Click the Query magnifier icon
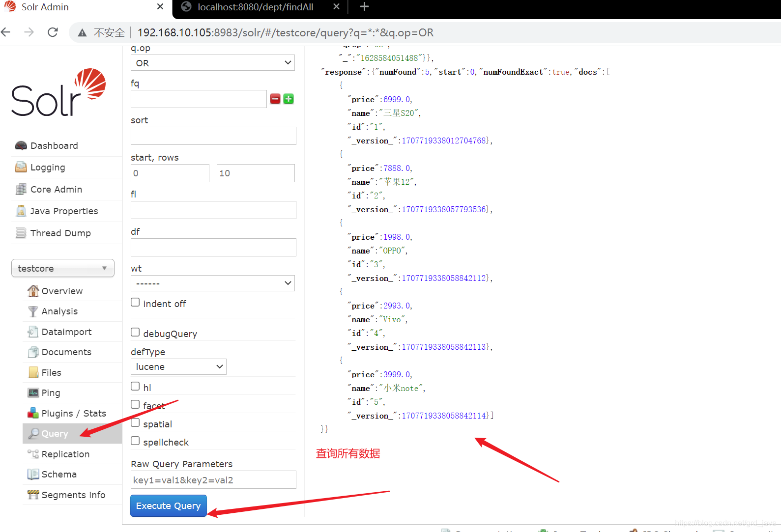The image size is (781, 532). (x=33, y=433)
